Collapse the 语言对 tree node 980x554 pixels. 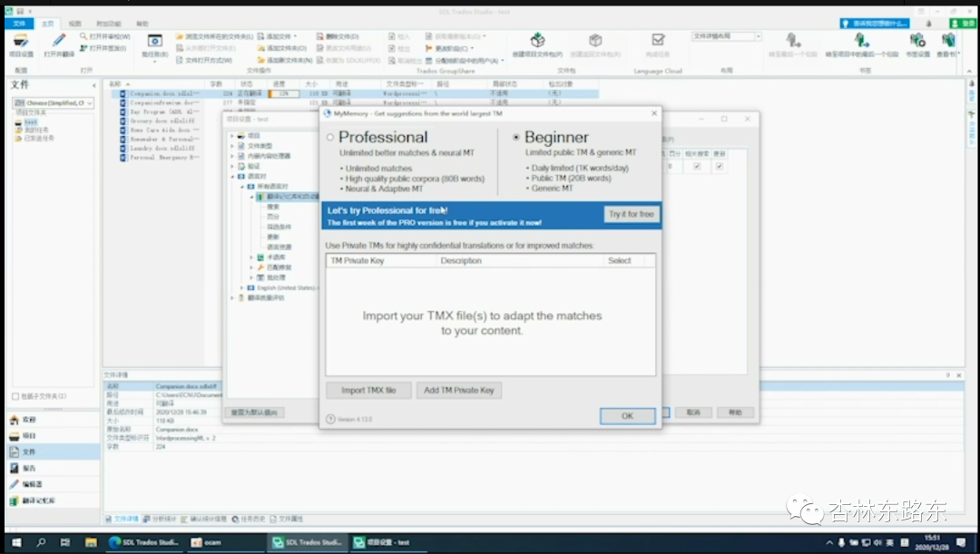click(x=232, y=176)
